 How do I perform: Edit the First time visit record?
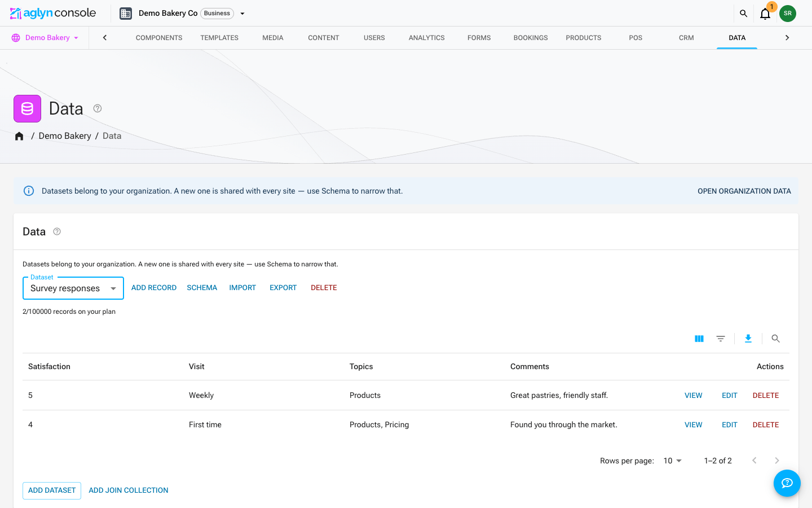(730, 424)
